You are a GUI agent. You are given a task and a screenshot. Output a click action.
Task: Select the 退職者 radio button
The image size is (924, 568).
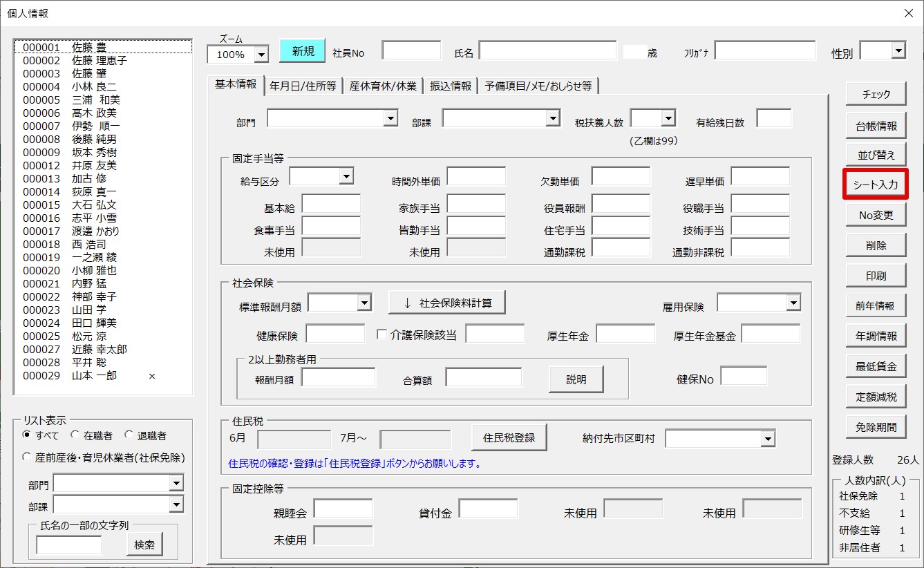[129, 435]
